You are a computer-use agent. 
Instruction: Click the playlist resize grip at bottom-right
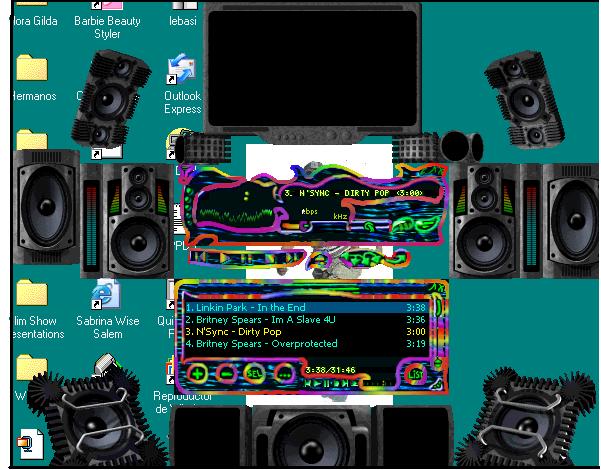[x=438, y=385]
